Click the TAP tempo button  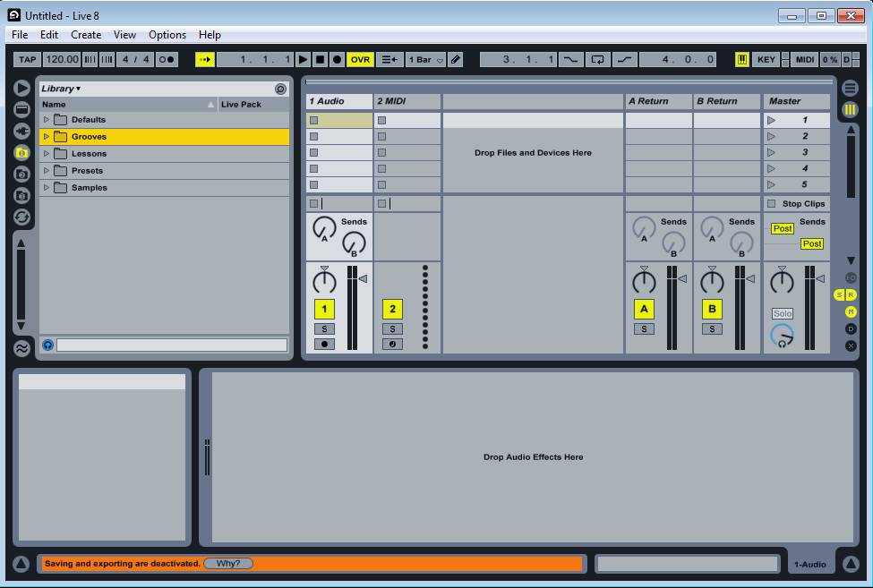point(27,60)
